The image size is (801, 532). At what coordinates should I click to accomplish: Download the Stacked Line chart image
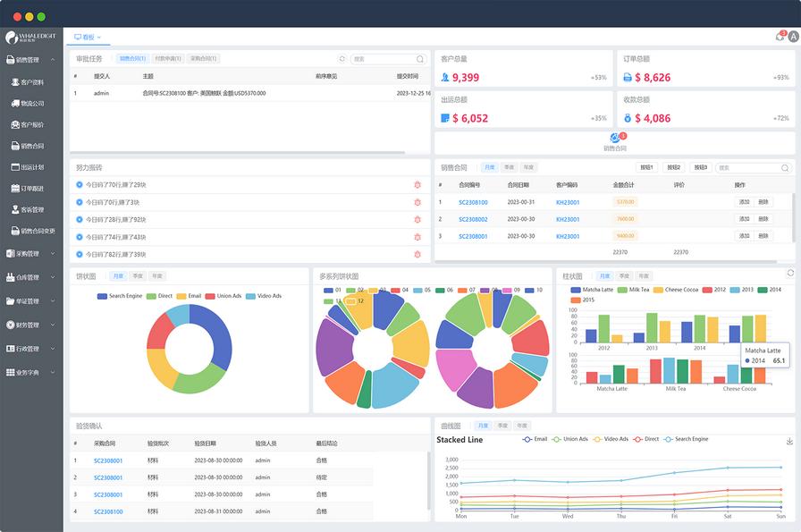pyautogui.click(x=789, y=441)
